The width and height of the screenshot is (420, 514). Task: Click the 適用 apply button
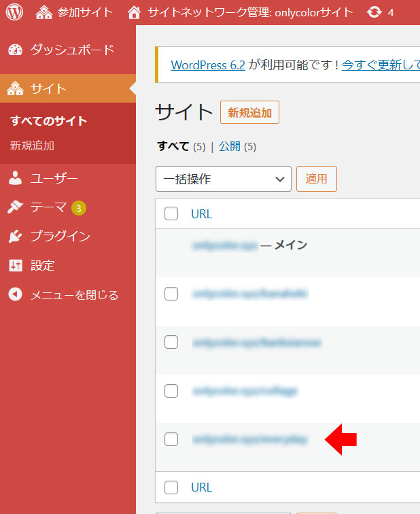(x=316, y=179)
